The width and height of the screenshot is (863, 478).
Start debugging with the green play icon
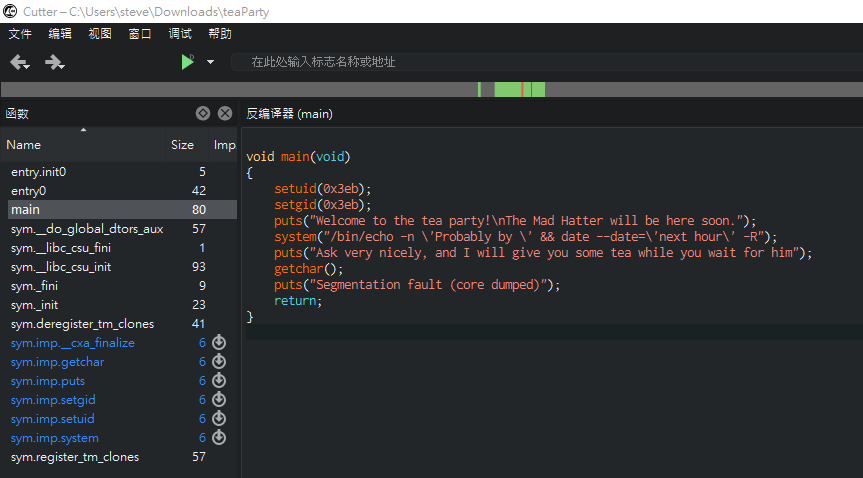(x=187, y=62)
